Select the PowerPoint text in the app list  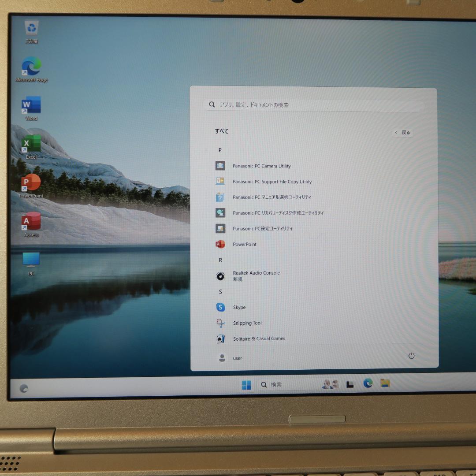pos(245,244)
